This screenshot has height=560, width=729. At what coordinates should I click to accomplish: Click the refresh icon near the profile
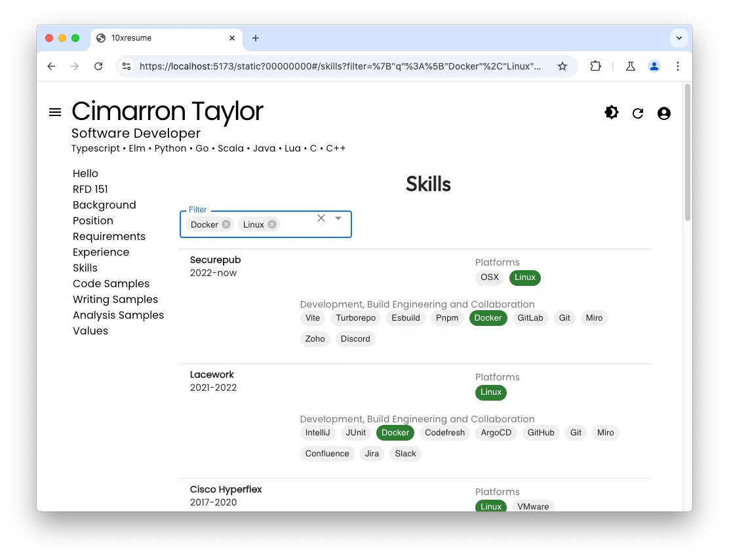tap(638, 113)
